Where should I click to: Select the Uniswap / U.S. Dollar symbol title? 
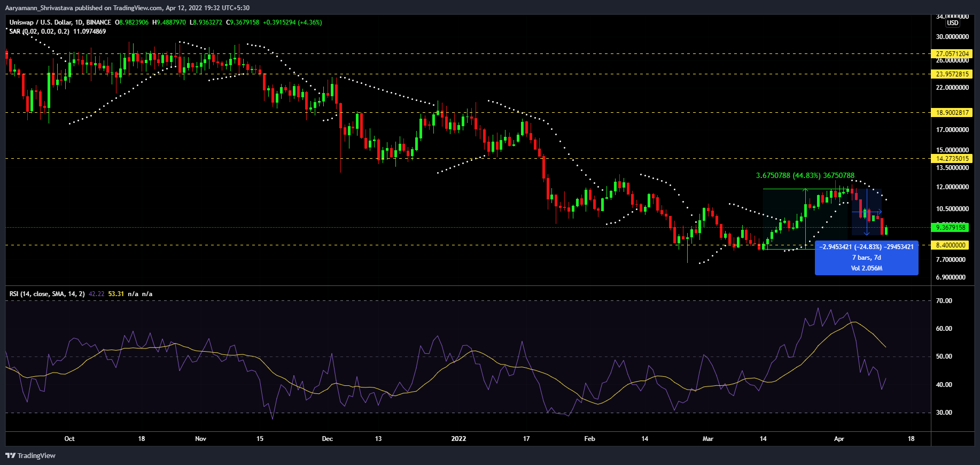(x=60, y=22)
